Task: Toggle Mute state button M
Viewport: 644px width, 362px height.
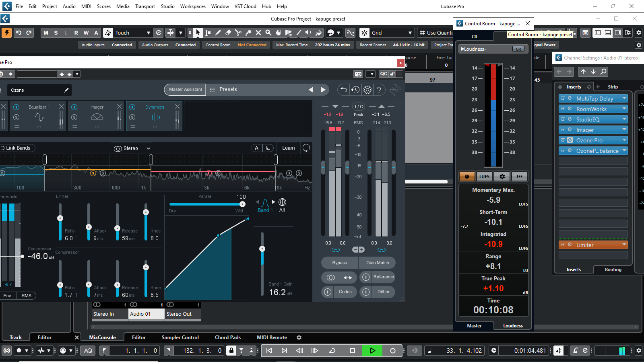Action: [x=46, y=33]
